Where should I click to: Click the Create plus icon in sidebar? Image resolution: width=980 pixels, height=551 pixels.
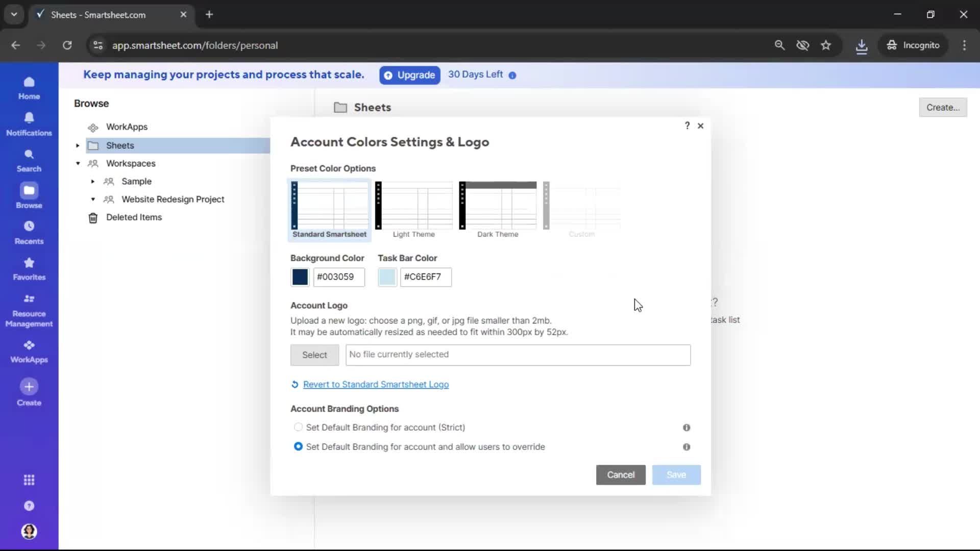[x=29, y=388]
